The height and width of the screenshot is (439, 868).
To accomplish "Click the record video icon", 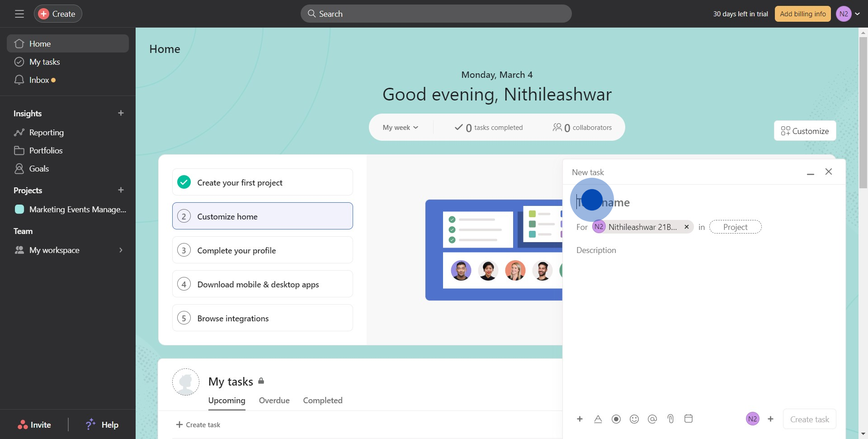I will point(616,419).
